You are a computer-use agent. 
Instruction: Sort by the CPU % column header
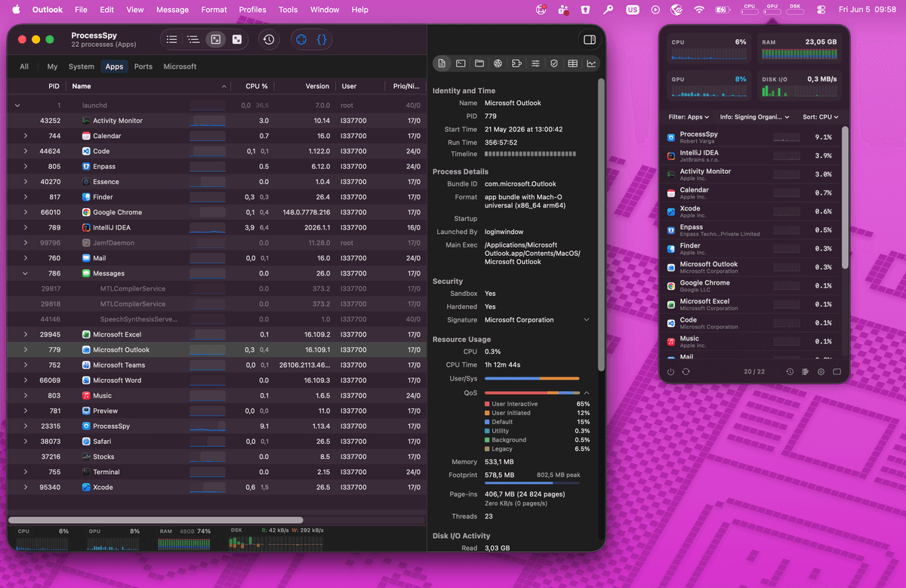251,86
